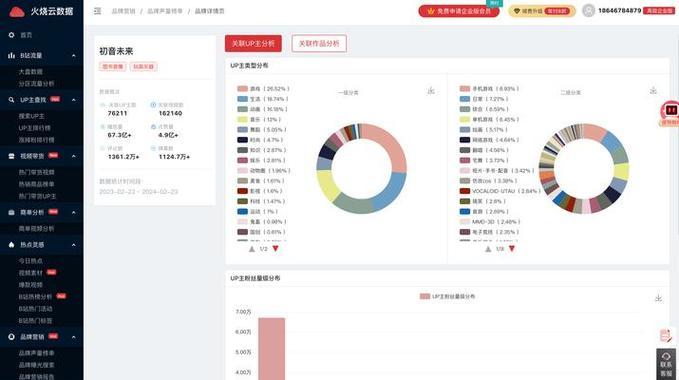
Task: Click the 162140 related videos value
Action: [x=170, y=113]
